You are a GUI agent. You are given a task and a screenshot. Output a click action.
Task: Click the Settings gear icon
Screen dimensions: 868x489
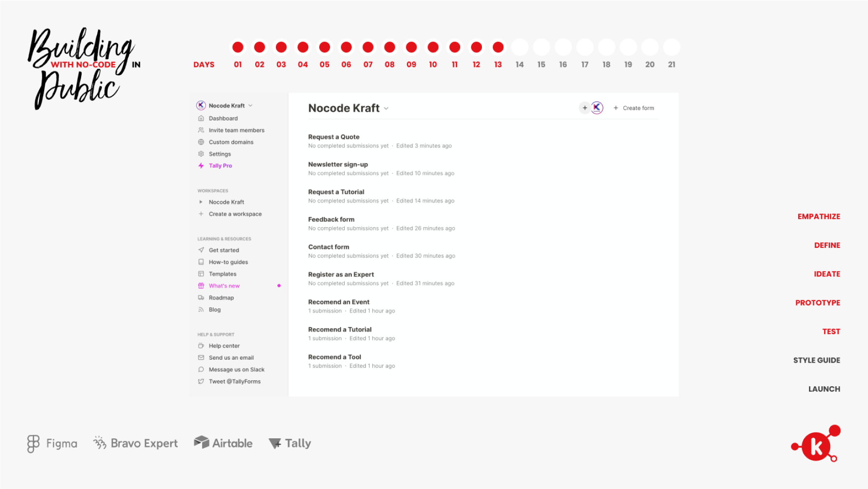(x=201, y=154)
